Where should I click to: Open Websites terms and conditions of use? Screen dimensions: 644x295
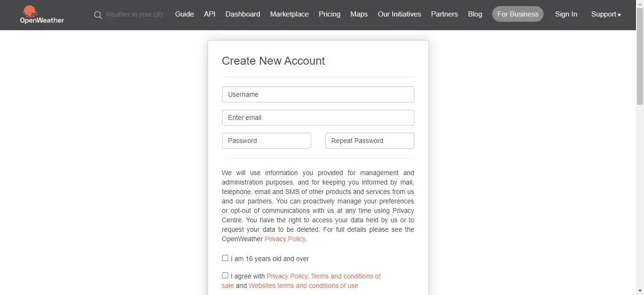point(303,286)
